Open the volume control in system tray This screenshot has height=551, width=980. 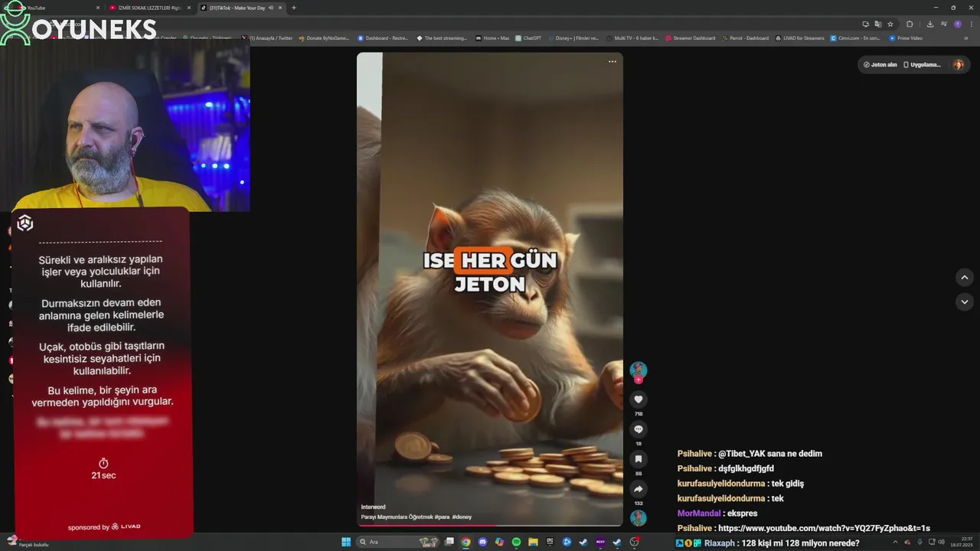click(x=941, y=542)
